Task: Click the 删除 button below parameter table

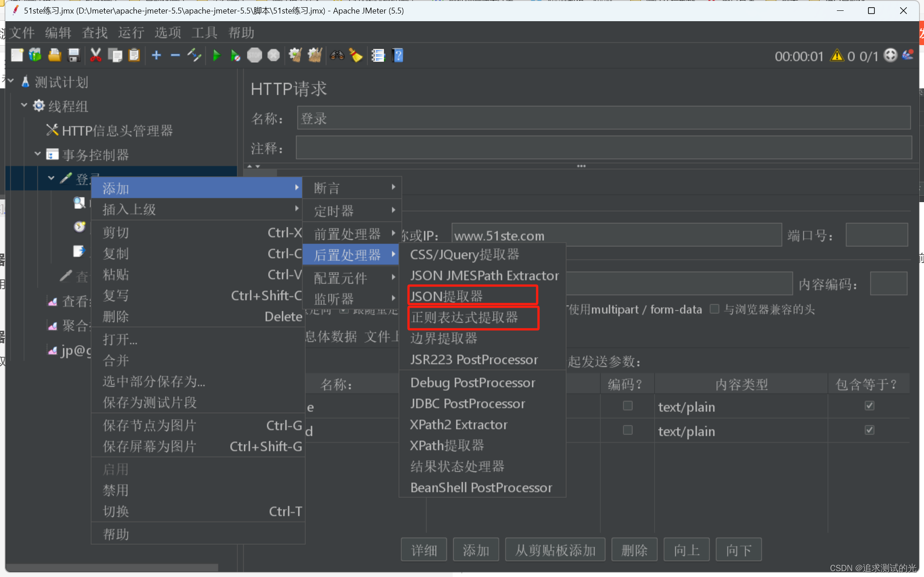Action: (634, 550)
